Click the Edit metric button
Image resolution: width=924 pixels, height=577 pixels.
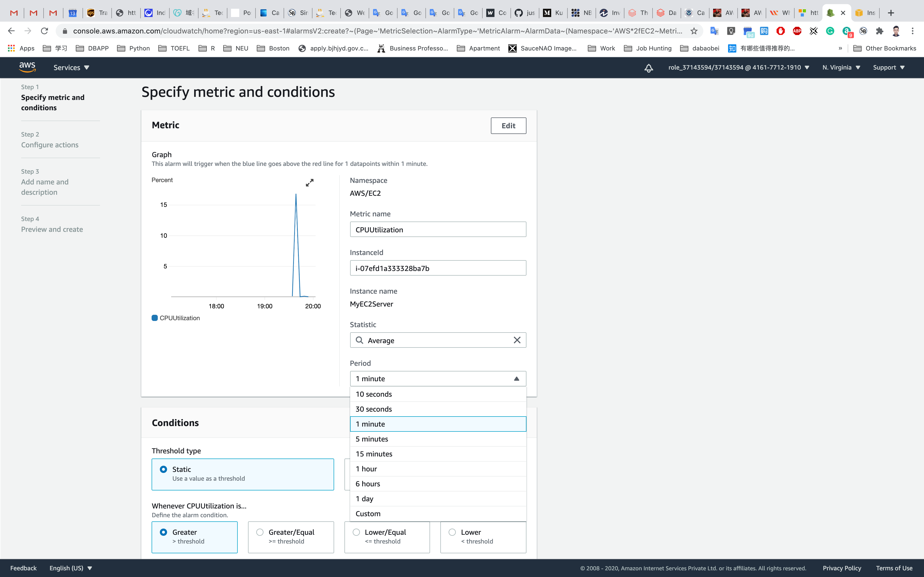pyautogui.click(x=508, y=125)
